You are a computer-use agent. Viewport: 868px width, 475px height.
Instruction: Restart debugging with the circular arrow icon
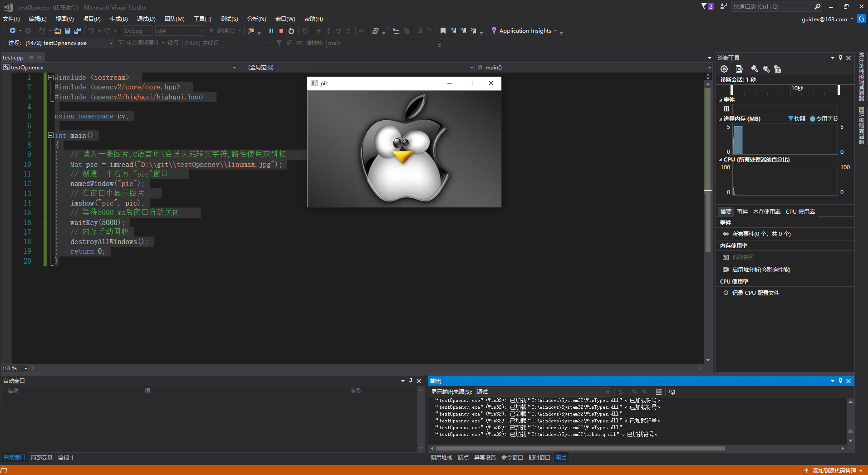[291, 31]
